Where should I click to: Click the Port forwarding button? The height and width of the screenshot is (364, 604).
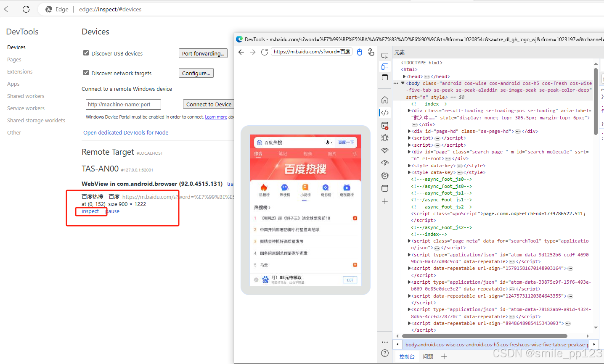[x=203, y=53]
